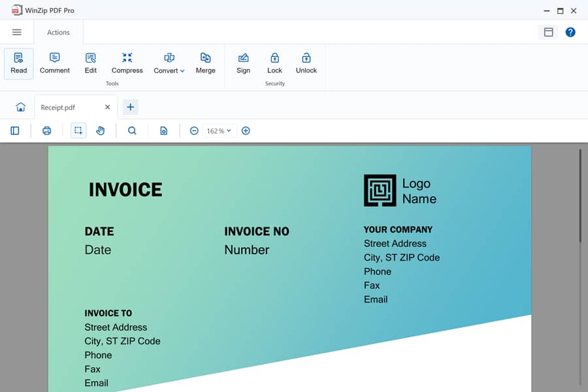Image resolution: width=588 pixels, height=392 pixels.
Task: Open the search tool
Action: point(132,131)
